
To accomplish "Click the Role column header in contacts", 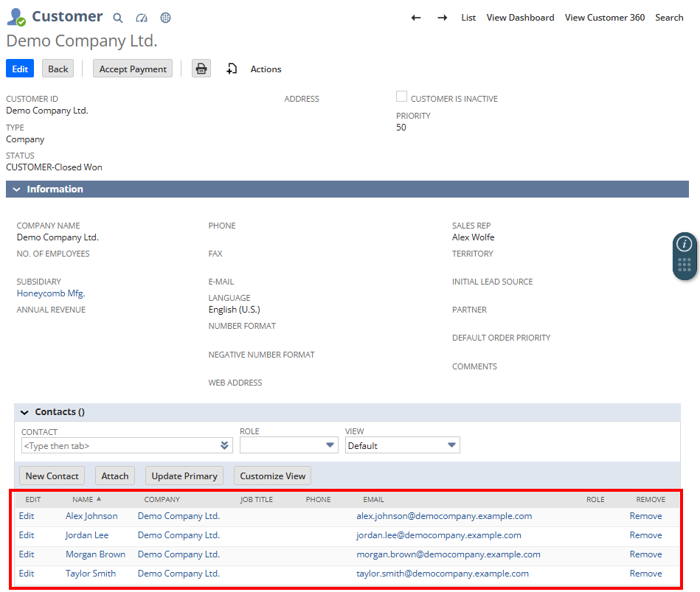I will [x=595, y=499].
